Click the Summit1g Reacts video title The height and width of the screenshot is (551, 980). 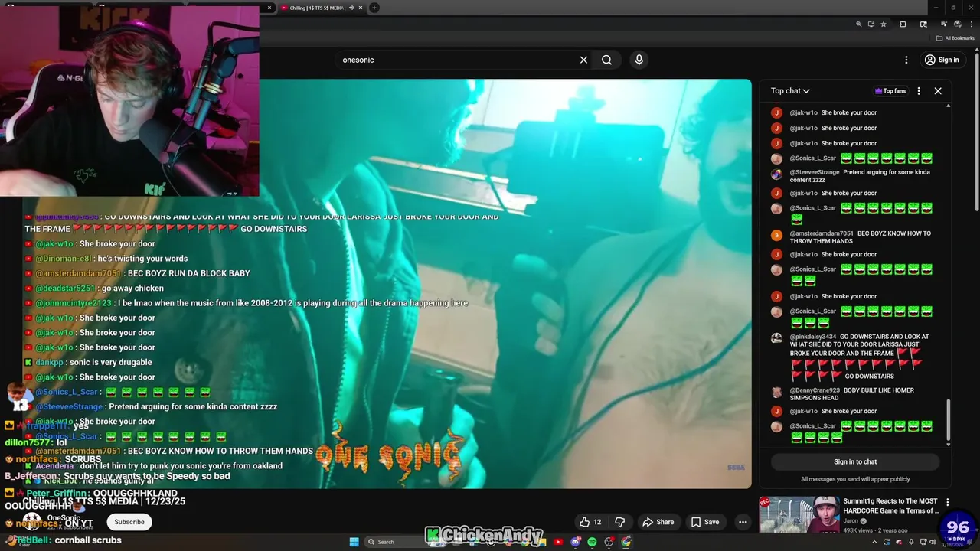point(890,506)
